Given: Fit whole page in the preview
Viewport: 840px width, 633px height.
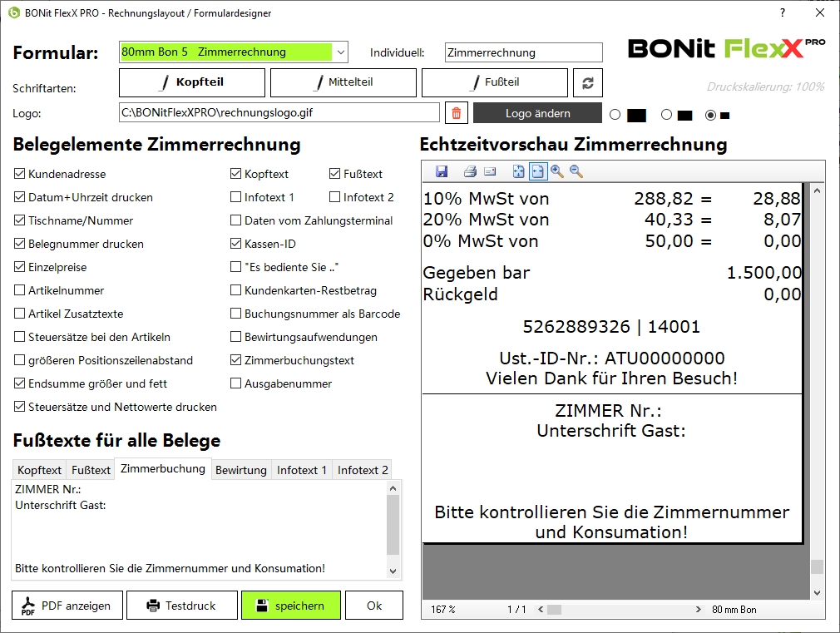Looking at the screenshot, I should [518, 171].
